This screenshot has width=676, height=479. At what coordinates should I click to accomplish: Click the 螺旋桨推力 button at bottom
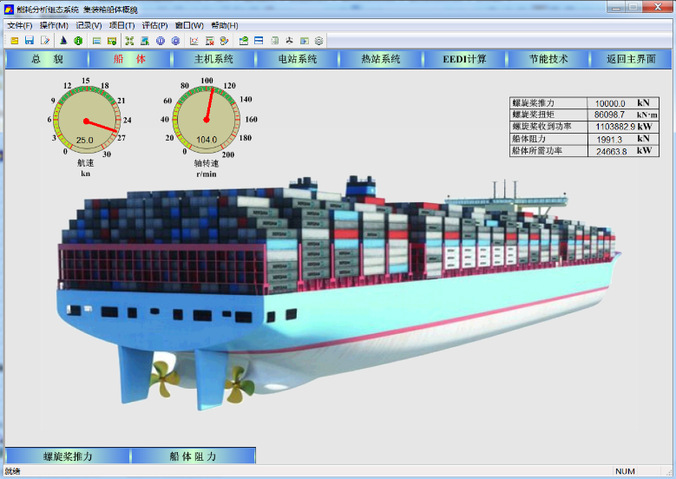pos(67,456)
